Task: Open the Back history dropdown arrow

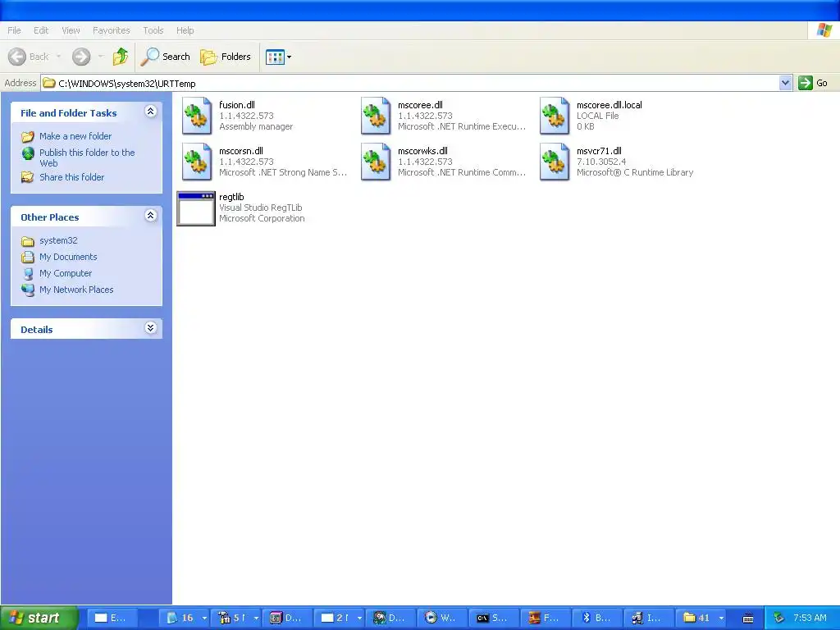Action: click(x=58, y=57)
